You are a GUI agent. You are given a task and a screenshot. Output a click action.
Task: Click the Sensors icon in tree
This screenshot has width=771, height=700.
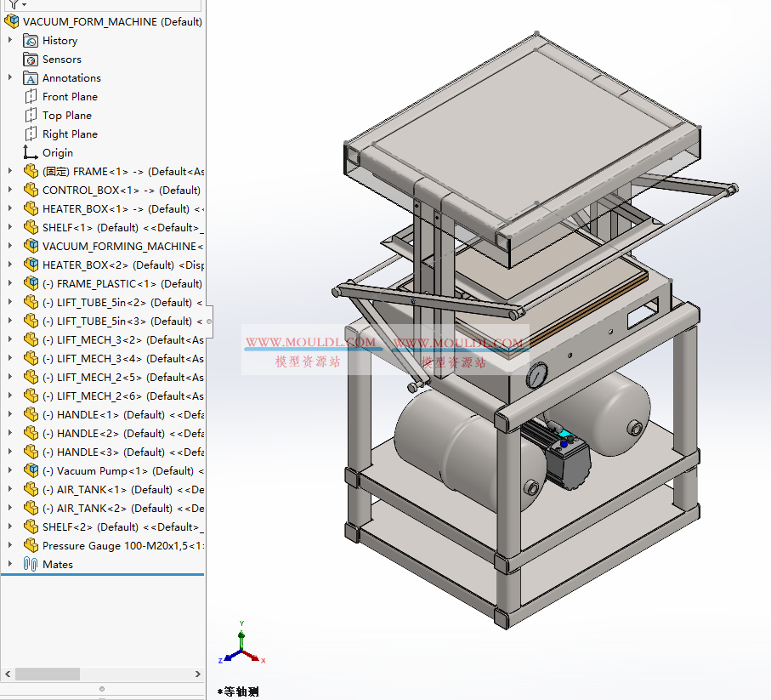31,60
